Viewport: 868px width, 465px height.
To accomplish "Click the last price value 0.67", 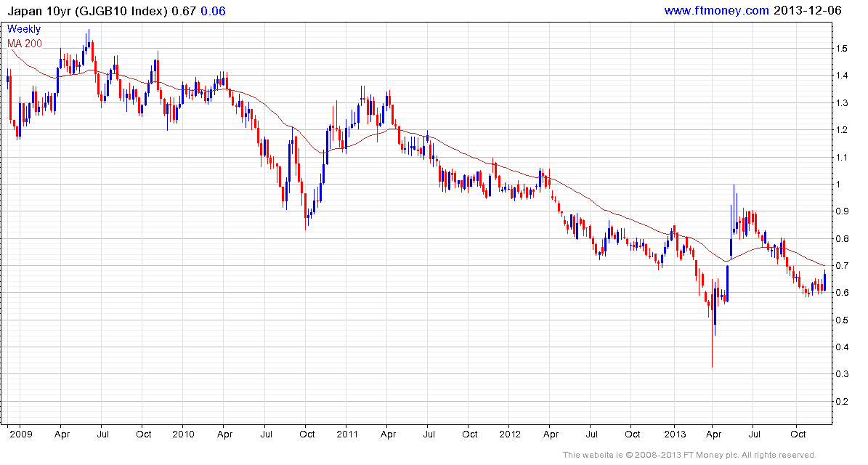I will [184, 11].
